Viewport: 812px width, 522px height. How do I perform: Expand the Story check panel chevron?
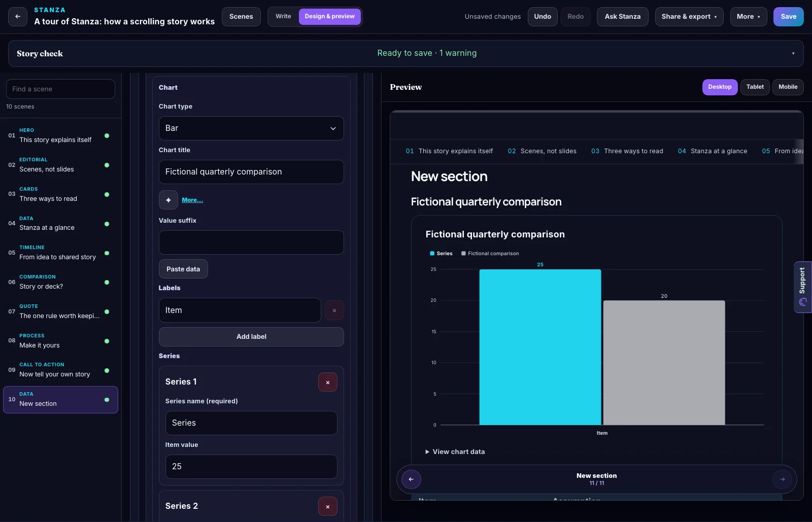click(x=793, y=54)
